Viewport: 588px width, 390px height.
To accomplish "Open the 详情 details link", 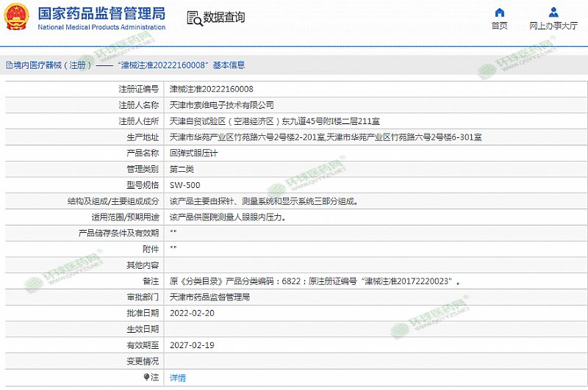I will [x=178, y=378].
